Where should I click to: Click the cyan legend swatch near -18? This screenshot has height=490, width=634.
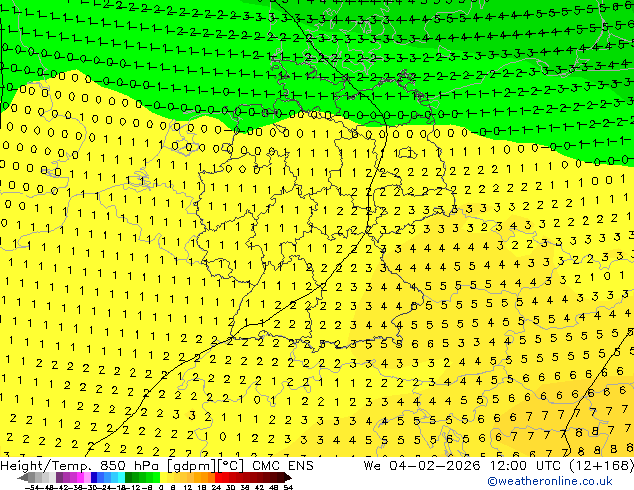coord(122,477)
